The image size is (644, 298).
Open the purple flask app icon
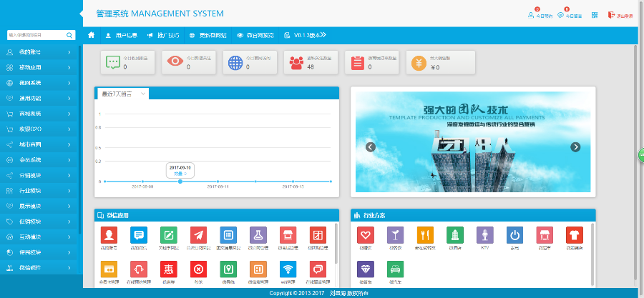tap(258, 235)
